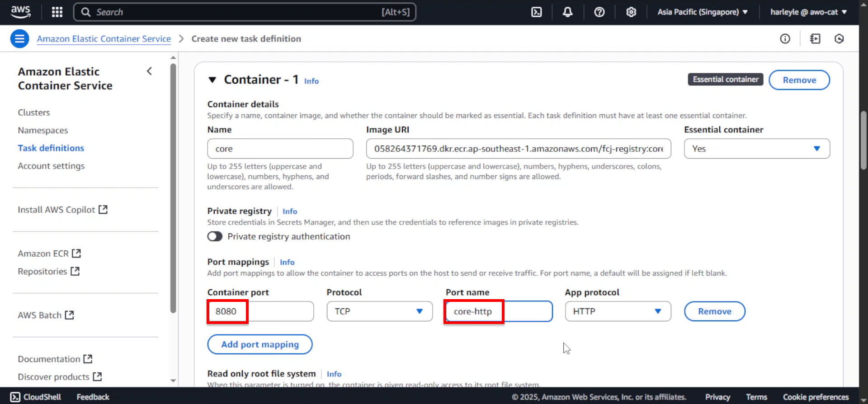This screenshot has height=404, width=868.
Task: Toggle the side navigation hamburger menu
Action: pyautogui.click(x=19, y=39)
